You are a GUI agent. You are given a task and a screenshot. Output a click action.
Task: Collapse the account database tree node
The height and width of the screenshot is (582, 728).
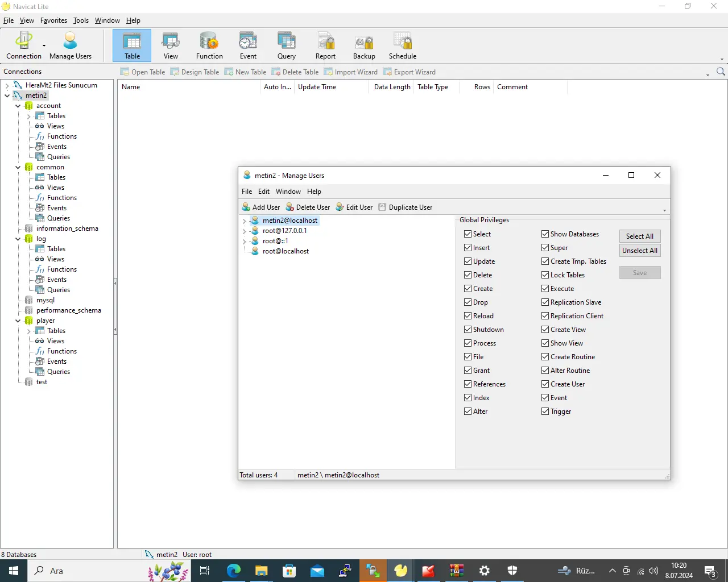click(x=18, y=106)
